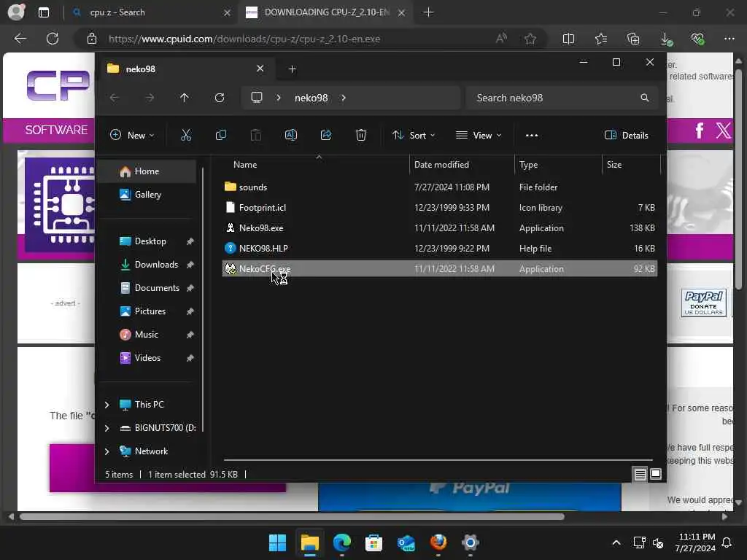Viewport: 747px width, 560px height.
Task: Click the search magnifier in Explorer search box
Action: click(645, 98)
